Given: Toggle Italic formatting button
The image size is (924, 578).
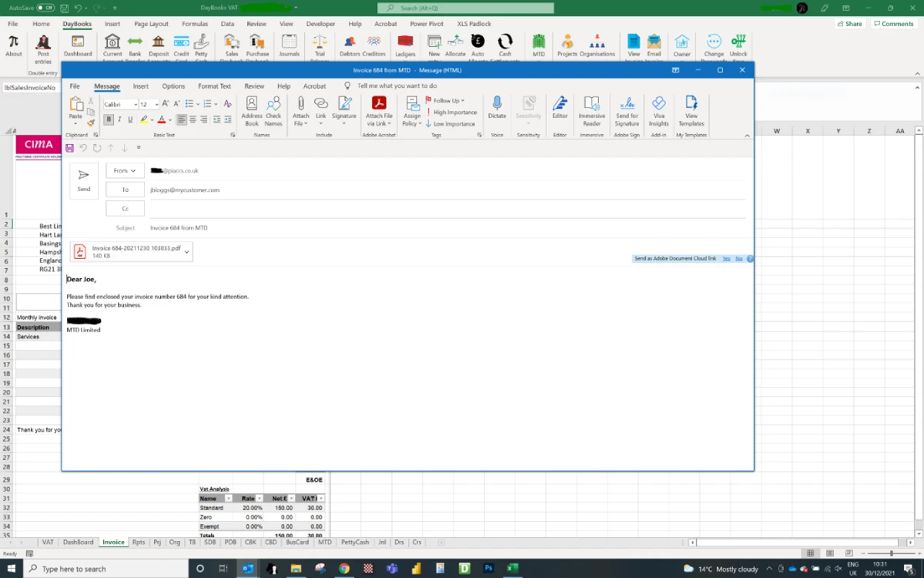Looking at the screenshot, I should point(119,119).
